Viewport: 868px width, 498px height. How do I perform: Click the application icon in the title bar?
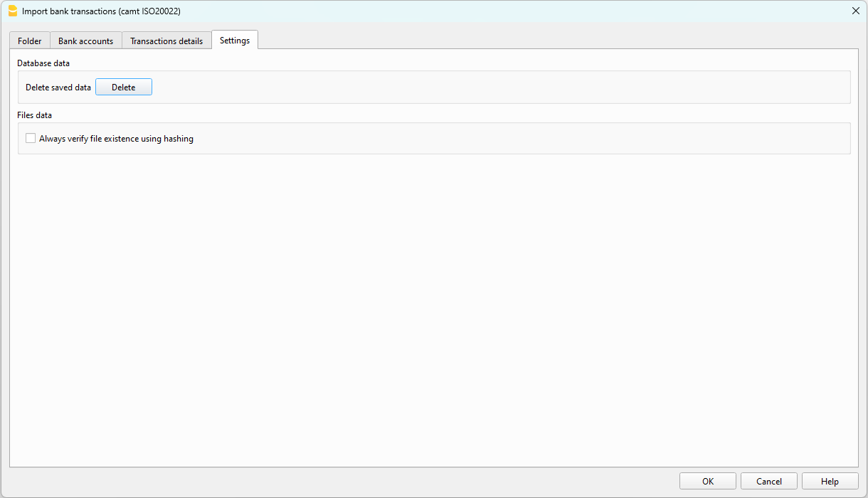[12, 11]
